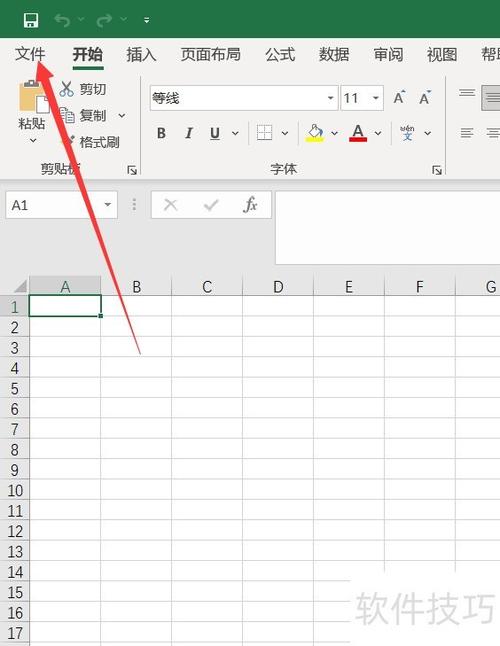Open the font size dropdown arrow

tap(376, 98)
